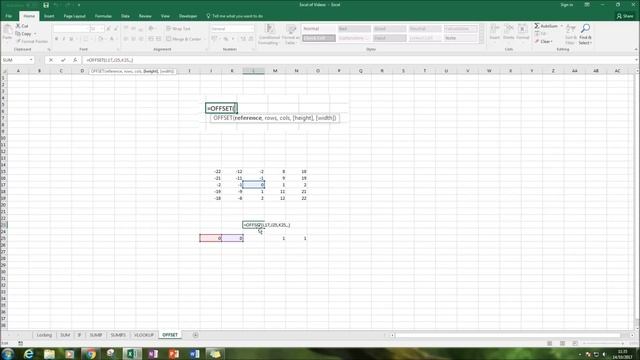
Task: Switch to the View tab
Action: pos(165,16)
